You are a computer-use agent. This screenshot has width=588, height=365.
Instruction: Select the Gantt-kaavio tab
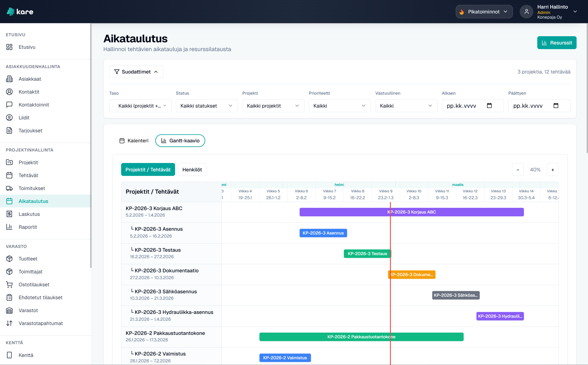pos(180,141)
